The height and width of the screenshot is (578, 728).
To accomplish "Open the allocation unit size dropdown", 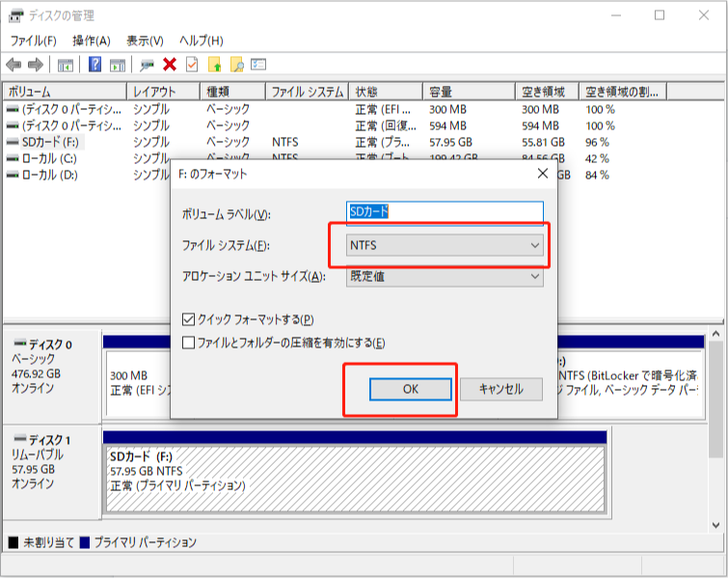I will (445, 277).
